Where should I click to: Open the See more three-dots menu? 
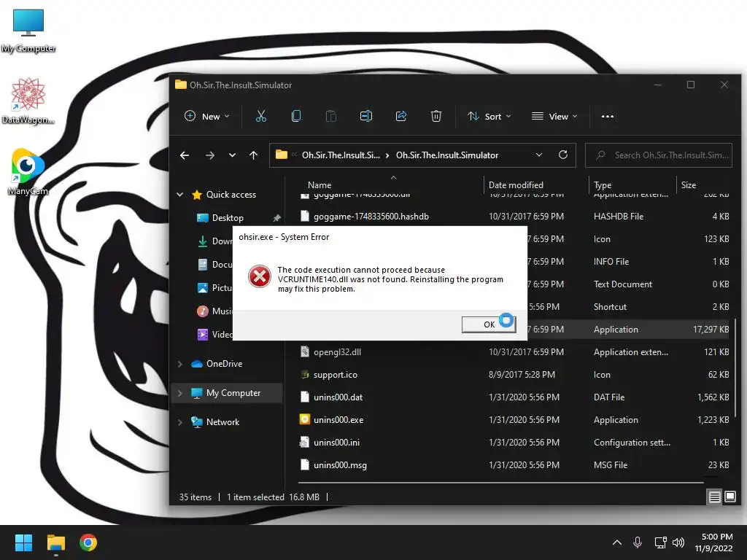tap(608, 116)
